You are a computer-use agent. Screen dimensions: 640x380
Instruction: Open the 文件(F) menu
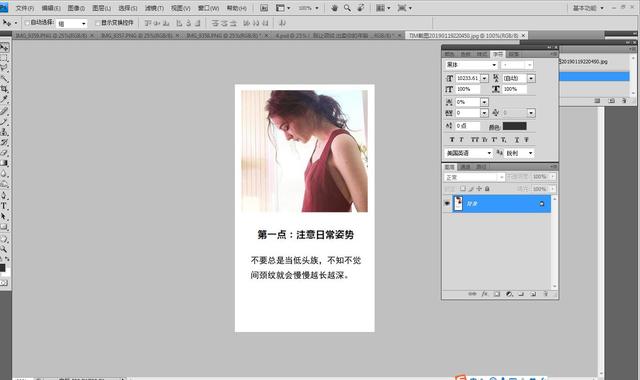pyautogui.click(x=24, y=8)
